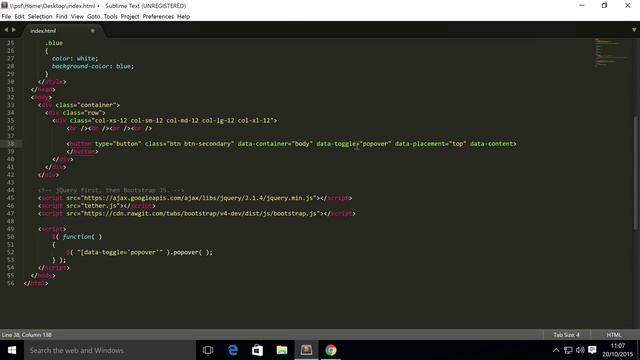Click the vertical scrollbar of the editor
Image resolution: width=640 pixels, height=360 pixels.
[x=636, y=173]
